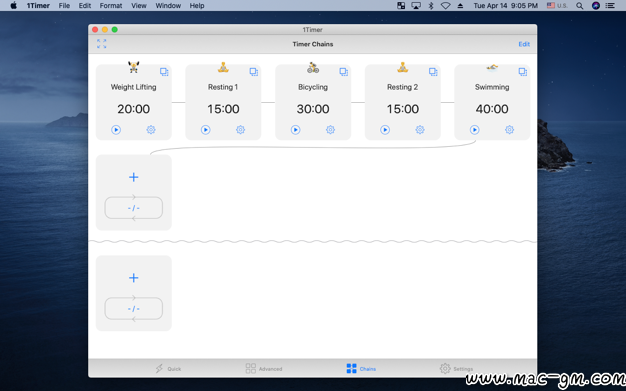The height and width of the screenshot is (391, 626).
Task: Switch to the Quick tab
Action: (x=168, y=369)
